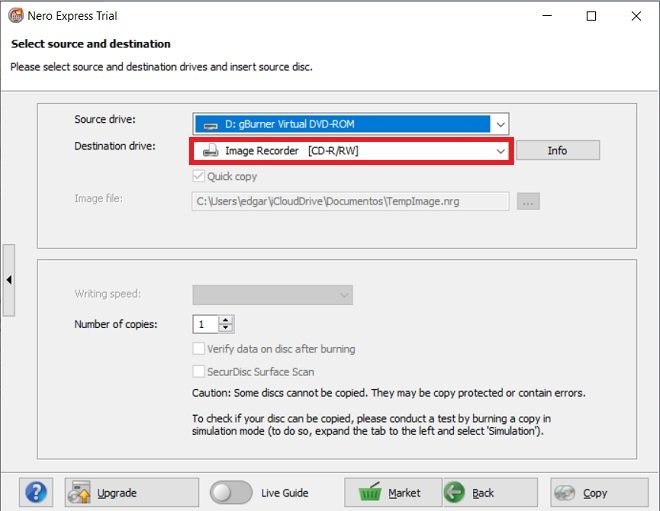Click the caution text about copy protected discs
This screenshot has height=511, width=660.
pos(389,393)
